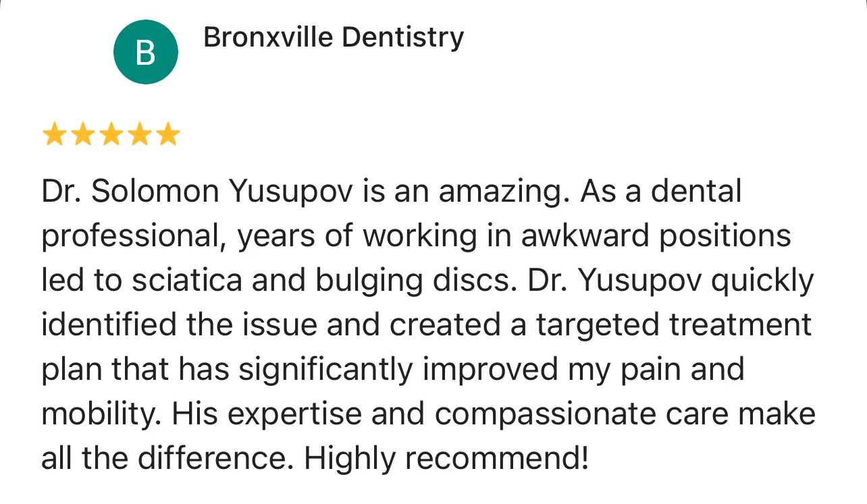Click the name Dr. Solomon Yusupov in review
Screen dimensions: 867x504
(197, 192)
